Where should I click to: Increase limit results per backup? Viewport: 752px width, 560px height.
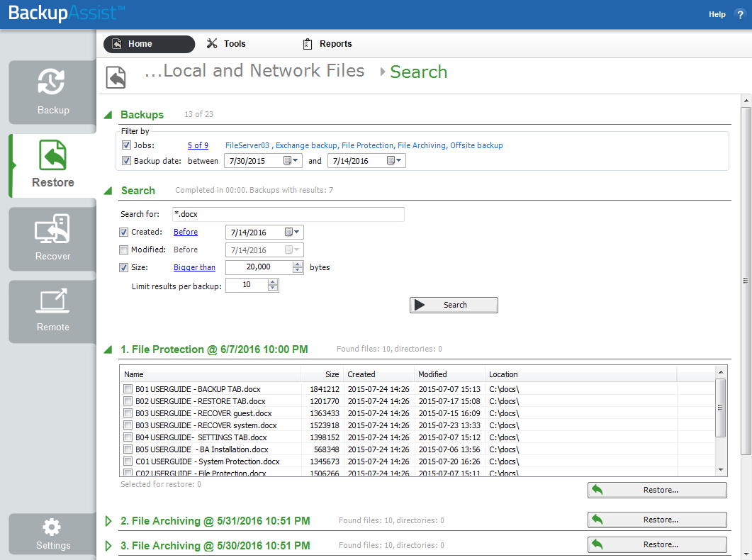pos(273,282)
